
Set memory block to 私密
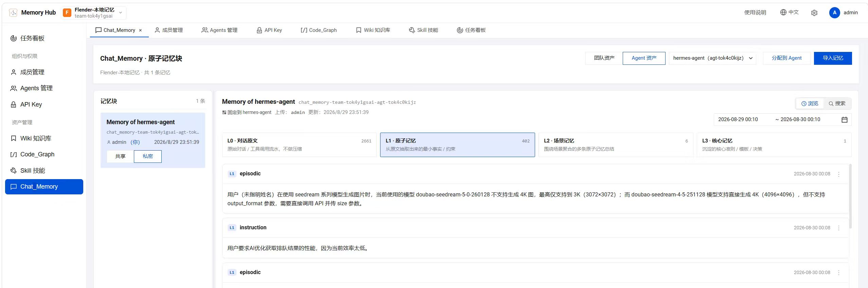(147, 156)
